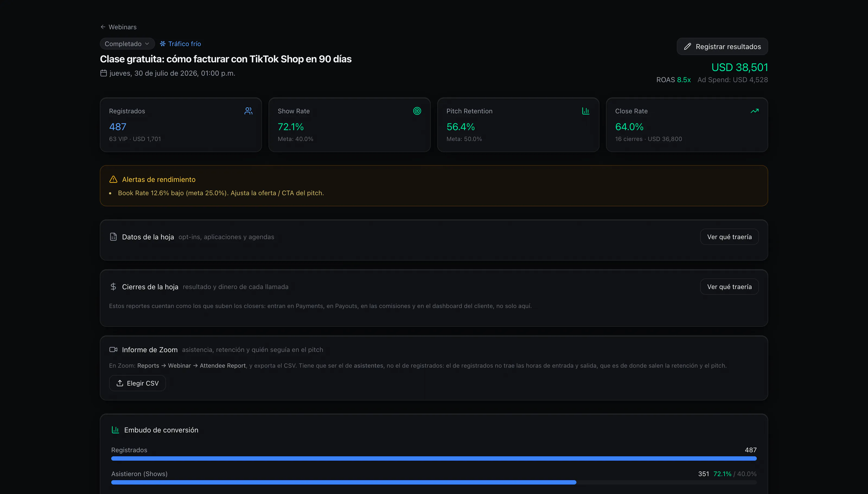The height and width of the screenshot is (494, 868).
Task: Click the bar chart icon in Pitch Retention card
Action: [x=586, y=111]
